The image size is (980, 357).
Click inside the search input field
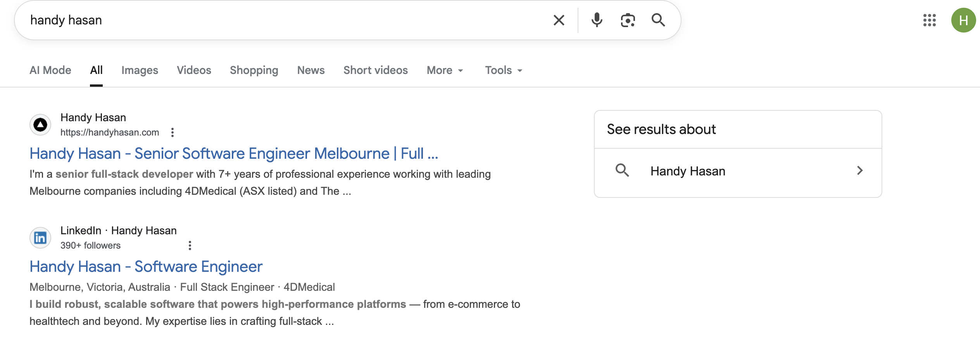point(271,20)
